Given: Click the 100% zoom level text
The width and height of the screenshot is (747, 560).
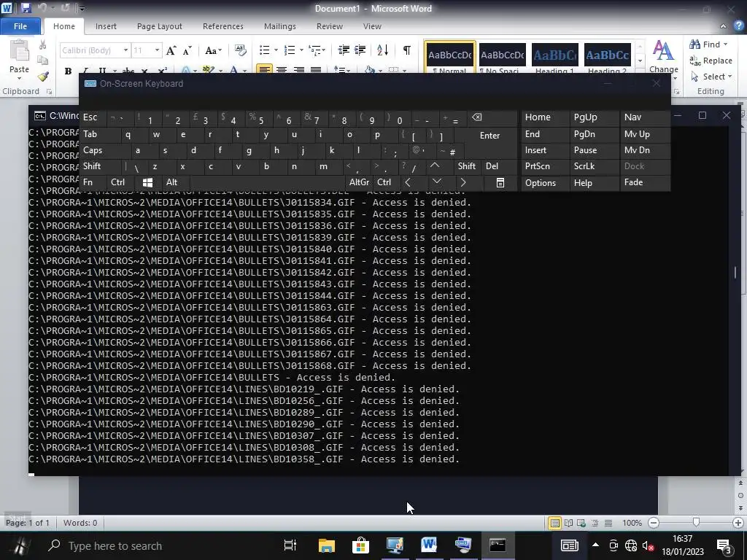Looking at the screenshot, I should [632, 523].
